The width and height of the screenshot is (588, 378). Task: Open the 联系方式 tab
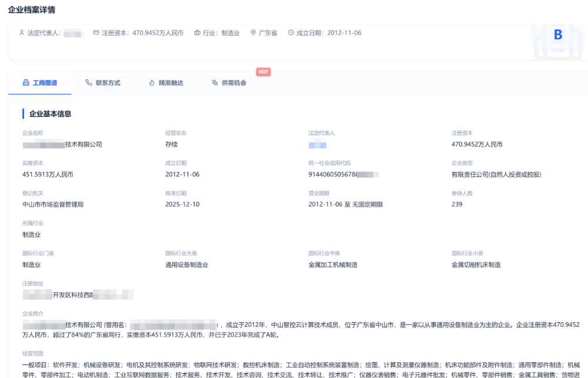[108, 83]
